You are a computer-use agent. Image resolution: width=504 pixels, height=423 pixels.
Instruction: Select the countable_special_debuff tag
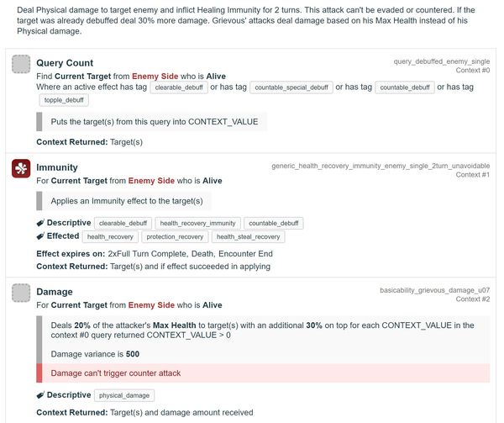tap(291, 87)
